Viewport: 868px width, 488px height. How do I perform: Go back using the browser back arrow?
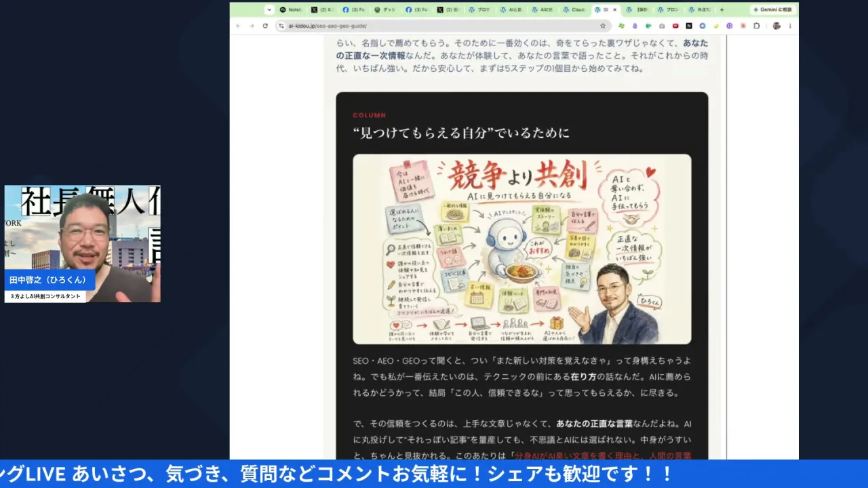[x=238, y=26]
